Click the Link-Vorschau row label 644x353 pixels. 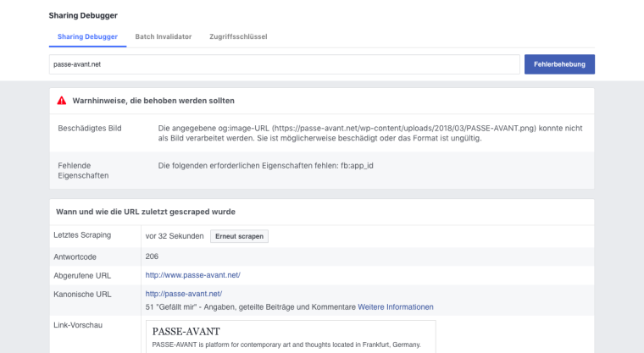[80, 326]
